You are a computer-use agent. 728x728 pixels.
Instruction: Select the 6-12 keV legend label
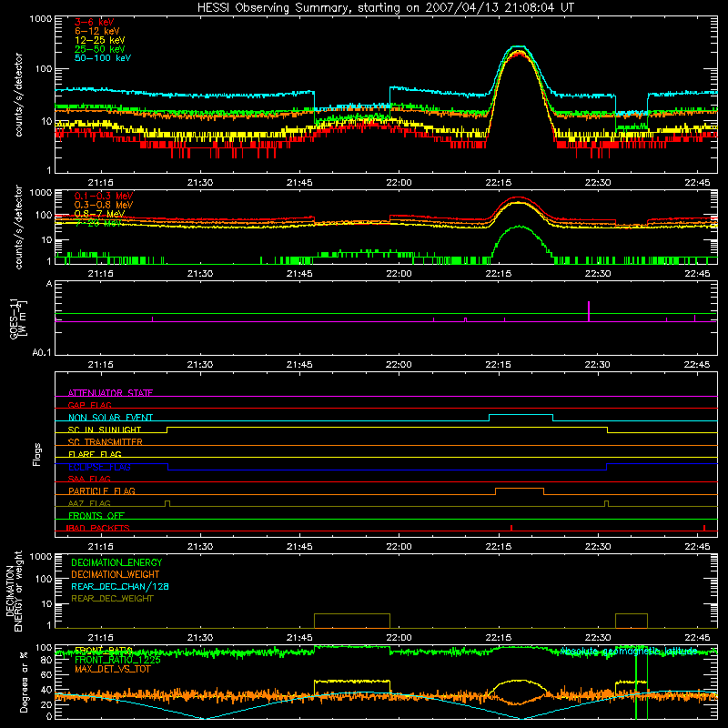tap(97, 31)
